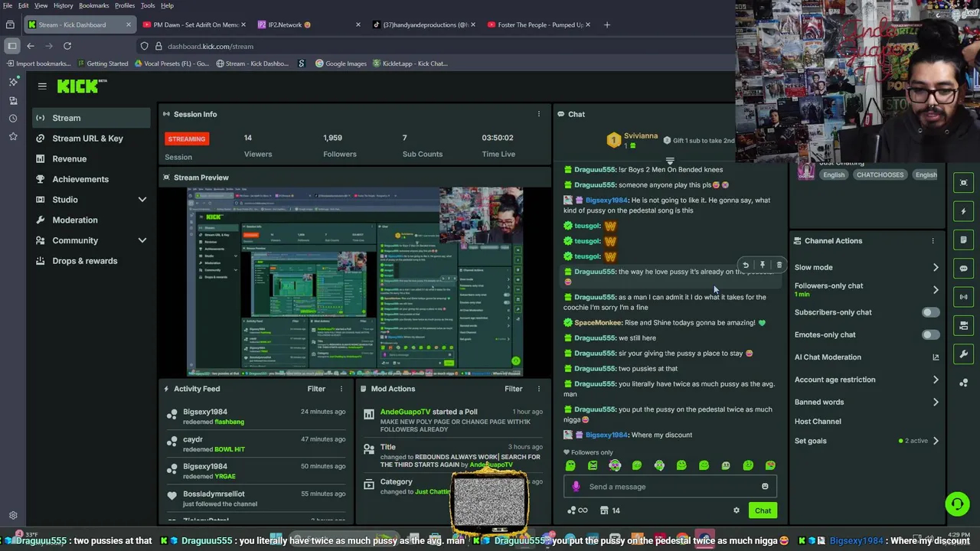
Task: Click caydr BOWL HIT redemption entry
Action: click(x=256, y=444)
